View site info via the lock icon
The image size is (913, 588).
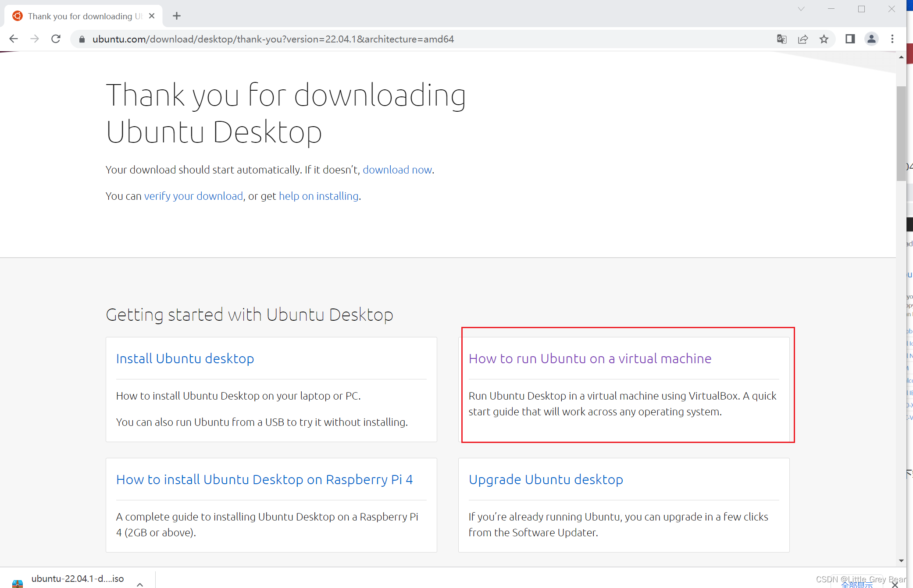[x=82, y=39]
